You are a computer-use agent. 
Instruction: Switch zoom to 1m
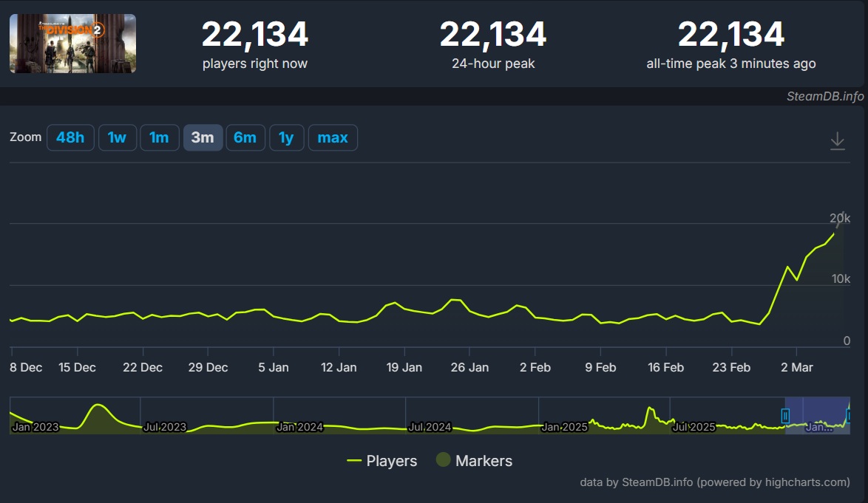pyautogui.click(x=159, y=137)
